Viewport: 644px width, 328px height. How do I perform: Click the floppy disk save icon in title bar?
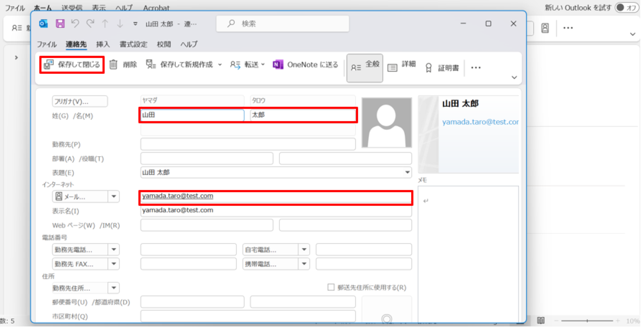pyautogui.click(x=60, y=23)
